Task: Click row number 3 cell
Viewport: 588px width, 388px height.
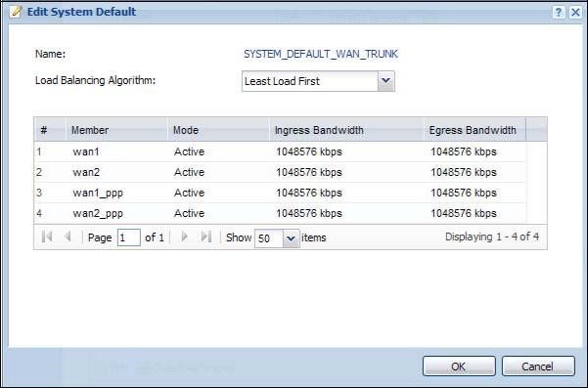Action: [x=50, y=193]
